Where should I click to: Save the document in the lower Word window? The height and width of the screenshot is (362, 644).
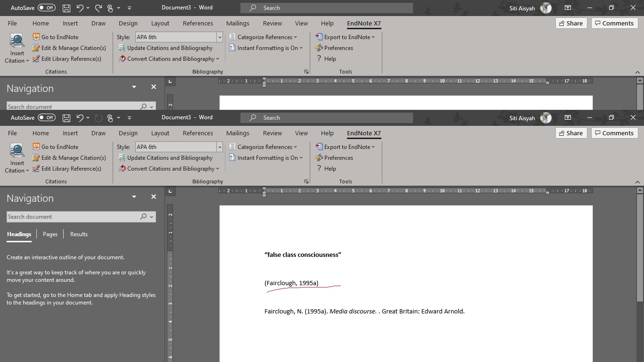(66, 118)
